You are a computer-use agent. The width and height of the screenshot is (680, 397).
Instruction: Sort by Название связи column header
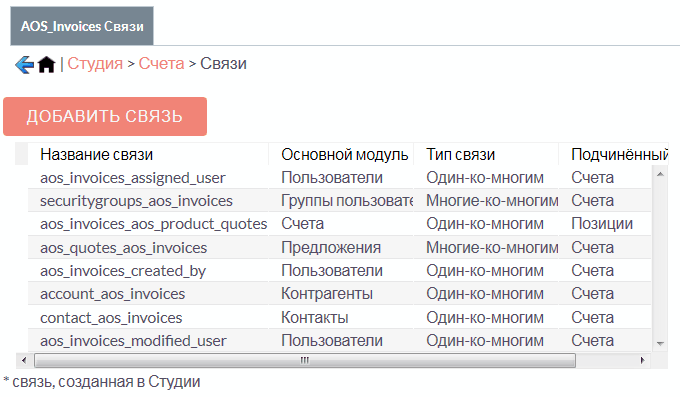point(97,154)
